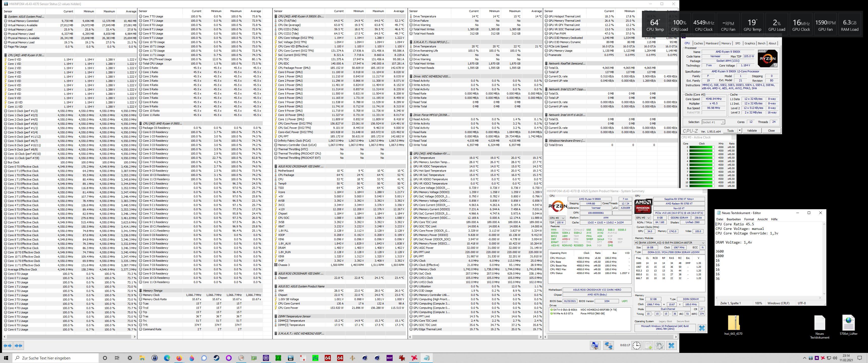Click the purple CPU-Z icon in the taskbar
Viewport: 868px width, 363px height.
tap(266, 358)
